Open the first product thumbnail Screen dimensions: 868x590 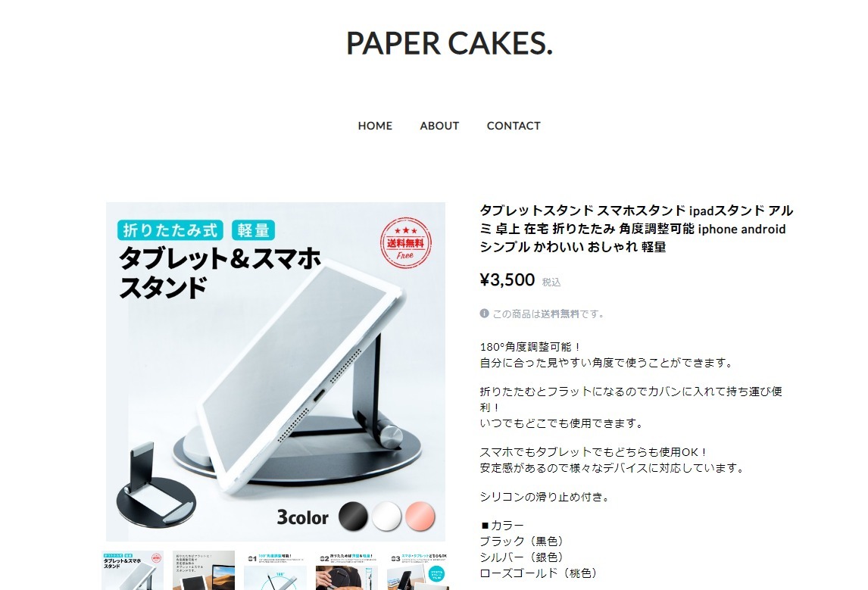tap(133, 570)
